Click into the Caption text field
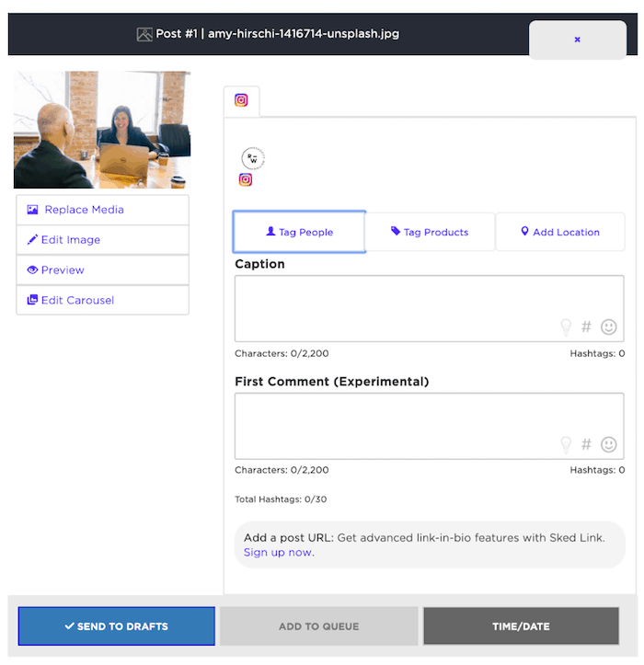Viewport: 644px width, 665px height. 430,308
